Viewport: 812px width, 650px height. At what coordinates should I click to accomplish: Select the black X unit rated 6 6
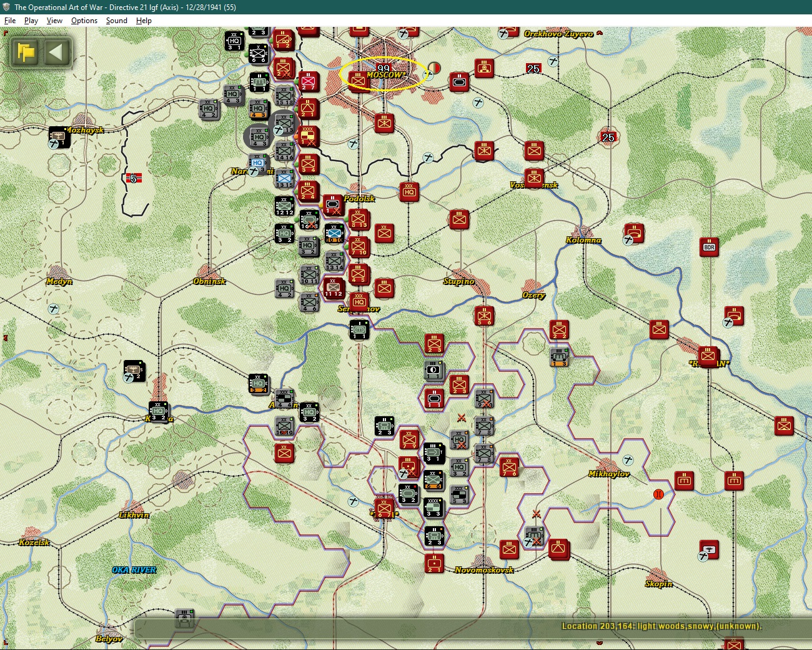(x=258, y=54)
